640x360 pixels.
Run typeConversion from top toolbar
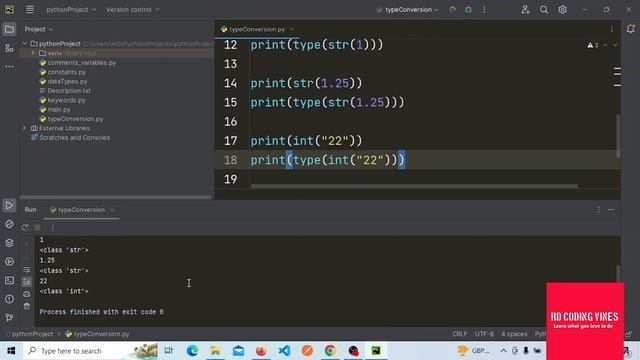(452, 9)
